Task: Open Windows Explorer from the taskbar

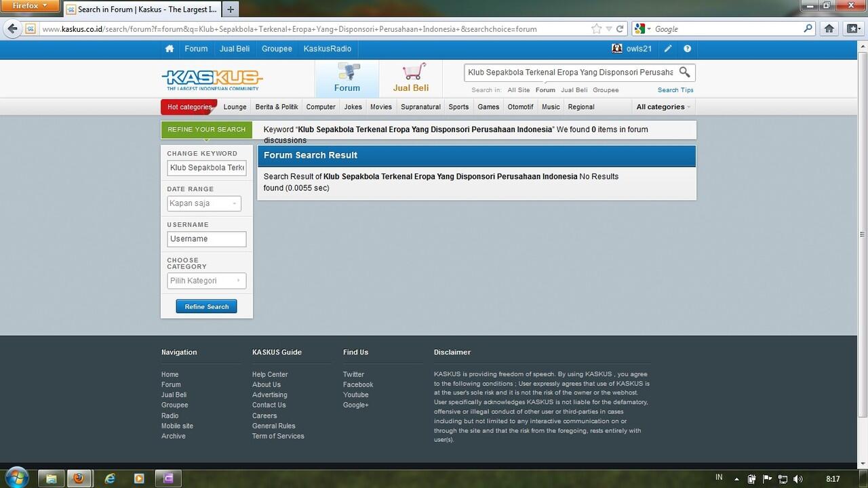Action: point(51,479)
